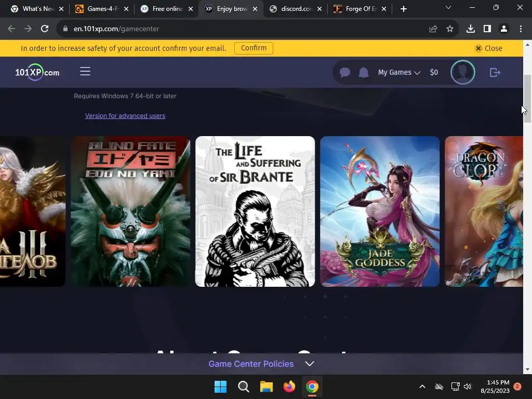Open the notifications bell icon
Image resolution: width=532 pixels, height=399 pixels.
point(364,72)
